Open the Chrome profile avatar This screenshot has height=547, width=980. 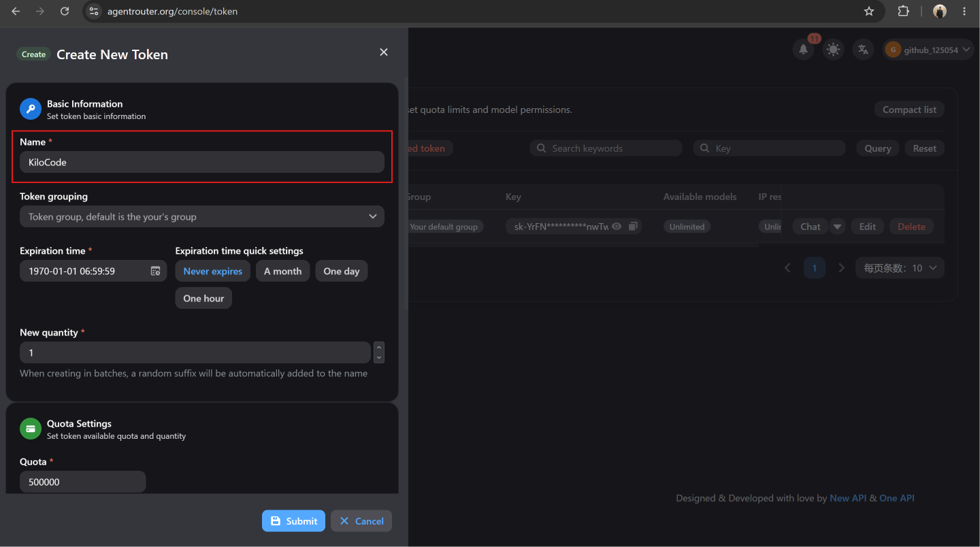[940, 11]
